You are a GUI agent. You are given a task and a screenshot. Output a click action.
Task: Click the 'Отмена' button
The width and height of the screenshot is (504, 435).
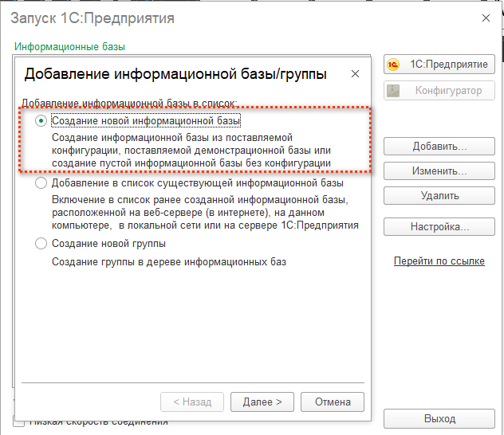[333, 402]
